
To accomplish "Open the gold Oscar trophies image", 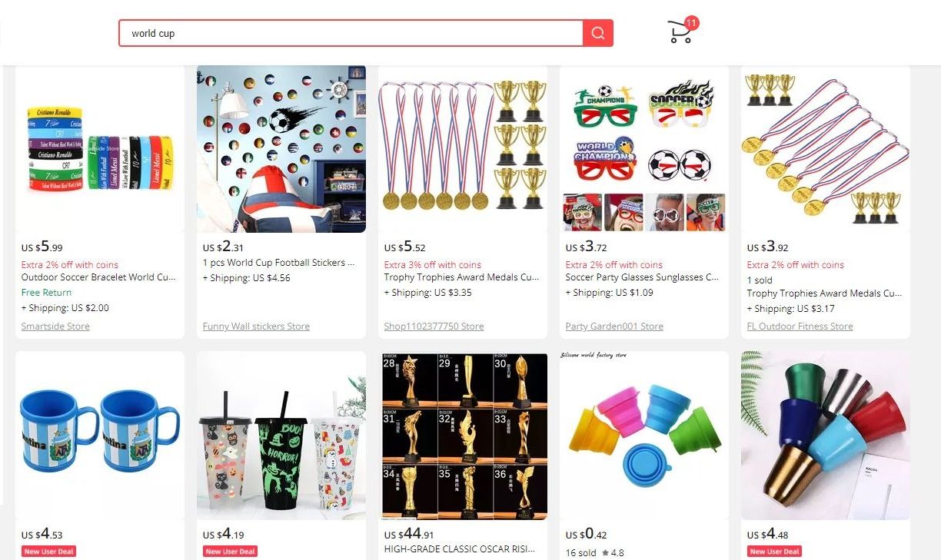I will pos(463,436).
